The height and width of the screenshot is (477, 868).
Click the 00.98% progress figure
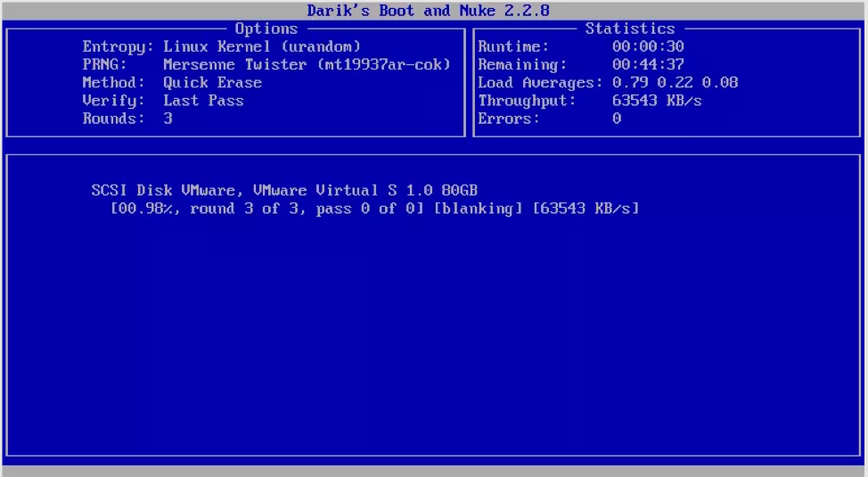coord(145,209)
